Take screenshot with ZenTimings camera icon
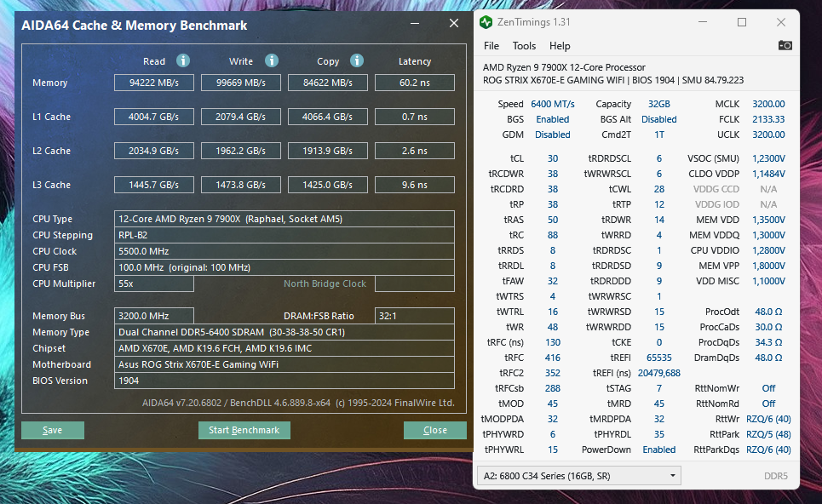Image resolution: width=822 pixels, height=504 pixels. click(785, 46)
